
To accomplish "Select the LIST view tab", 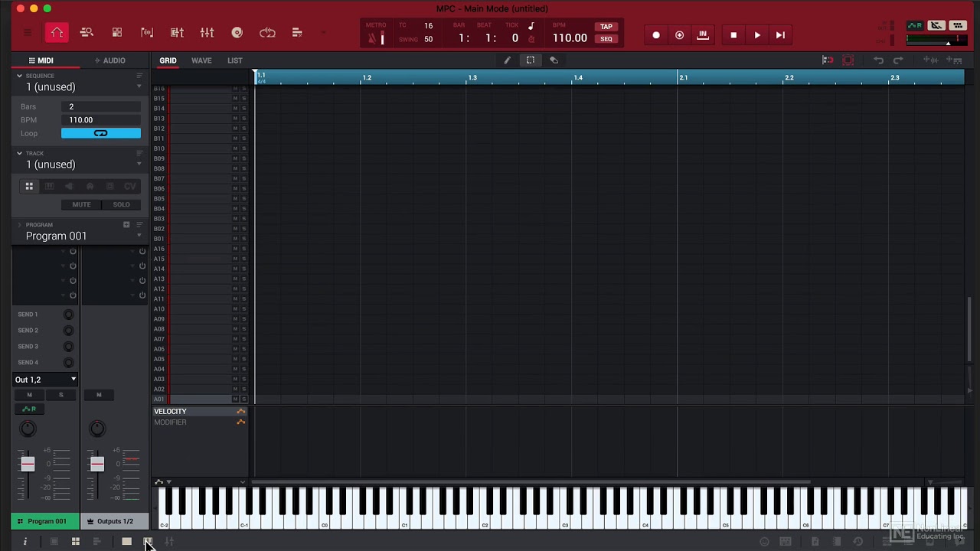I will pos(235,60).
